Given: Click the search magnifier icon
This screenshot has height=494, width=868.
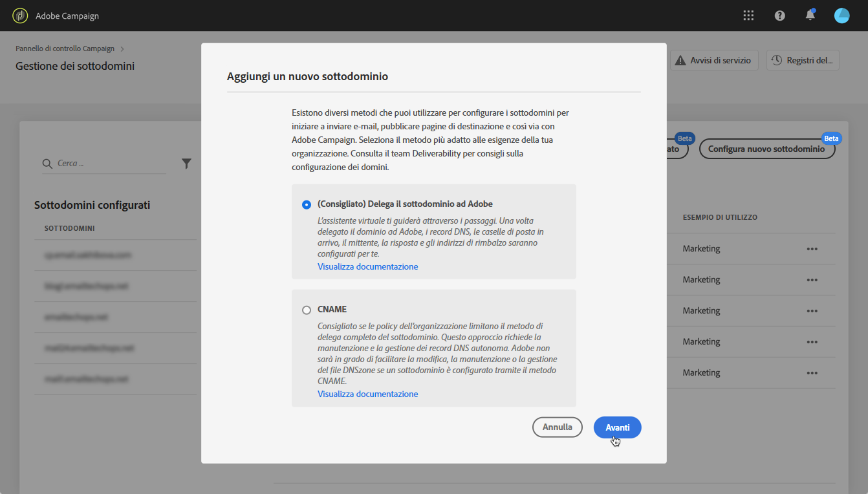Looking at the screenshot, I should 47,164.
